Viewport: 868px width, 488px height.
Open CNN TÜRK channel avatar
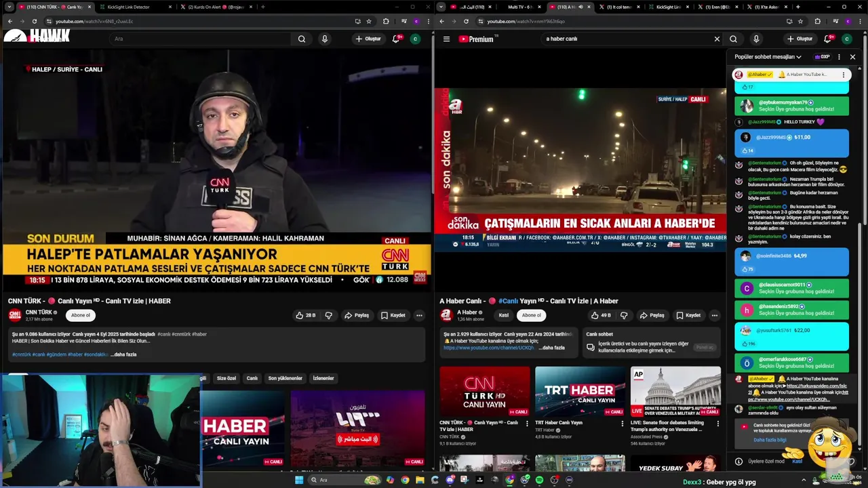[15, 314]
